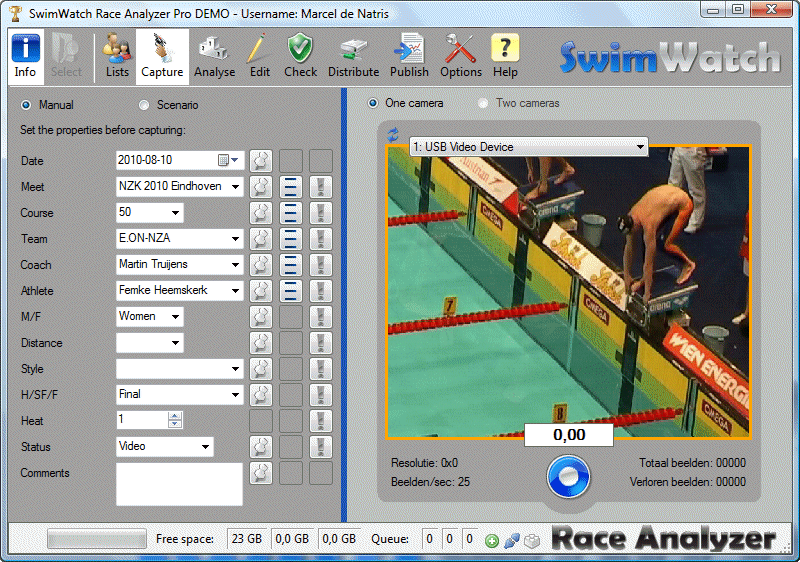Click the pin icon in Coach row
This screenshot has height=562, width=800.
[261, 265]
